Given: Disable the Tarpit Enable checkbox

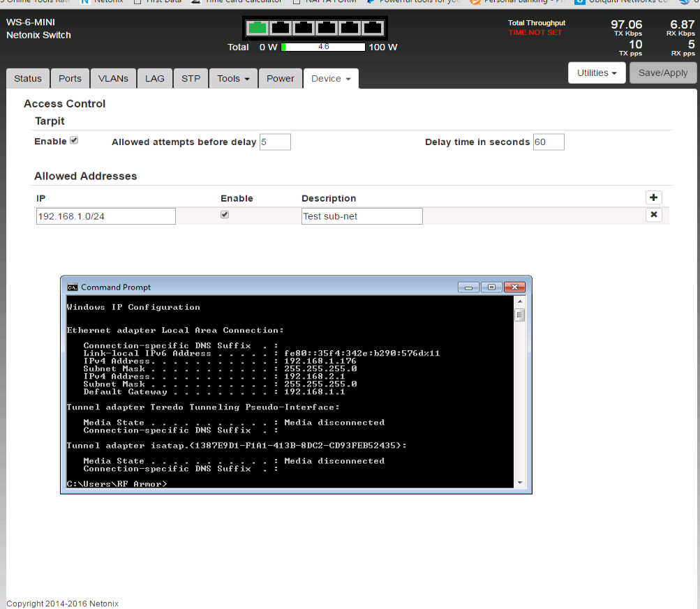Looking at the screenshot, I should pyautogui.click(x=74, y=141).
